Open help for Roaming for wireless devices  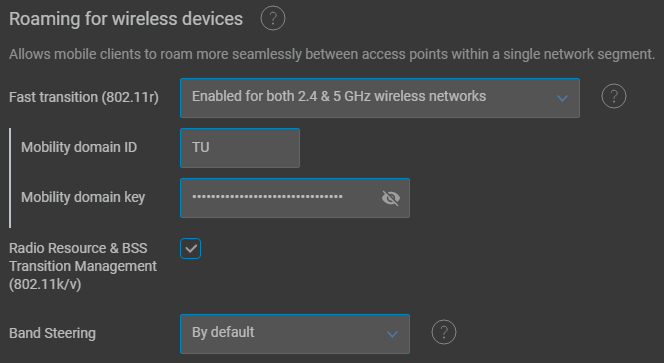point(273,18)
